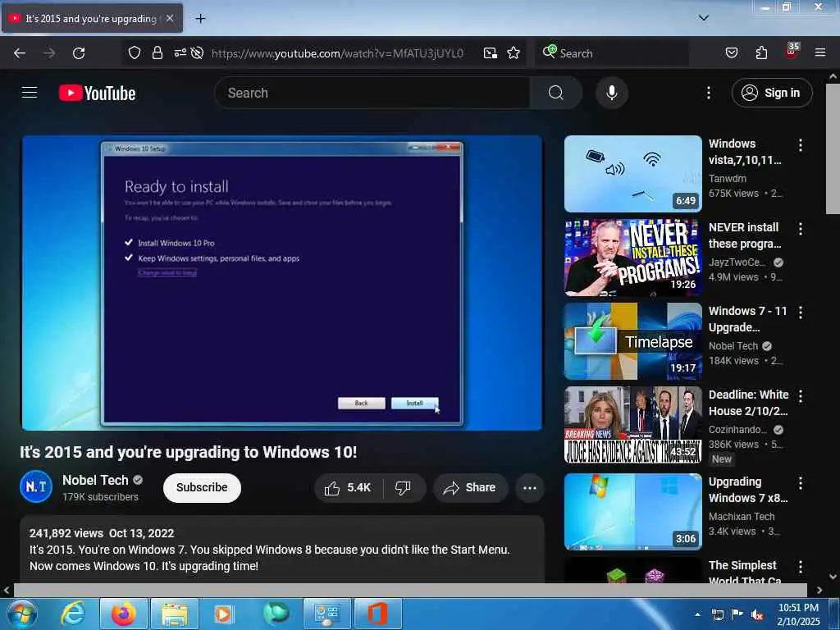Open YouTube settings three-dot menu
The height and width of the screenshot is (630, 840).
pyautogui.click(x=709, y=93)
